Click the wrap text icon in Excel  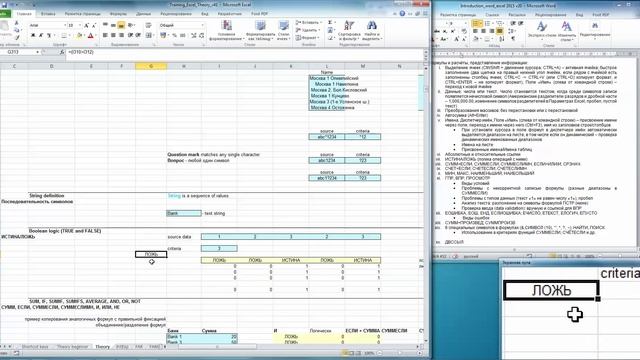(149, 25)
